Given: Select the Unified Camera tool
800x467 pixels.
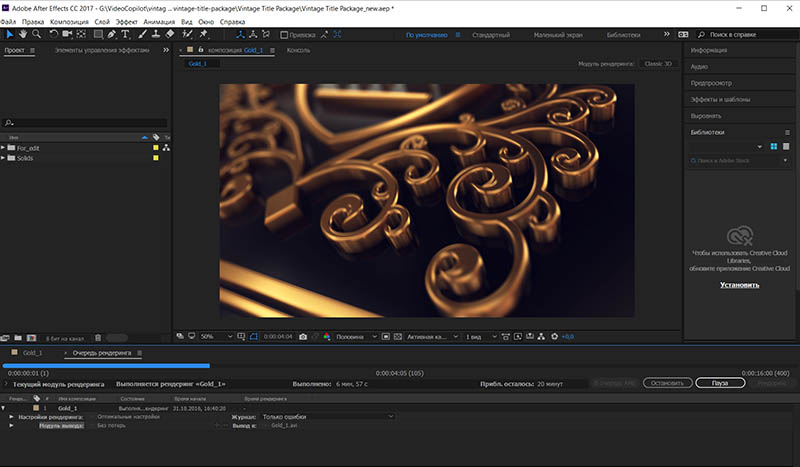Looking at the screenshot, I should (x=67, y=34).
